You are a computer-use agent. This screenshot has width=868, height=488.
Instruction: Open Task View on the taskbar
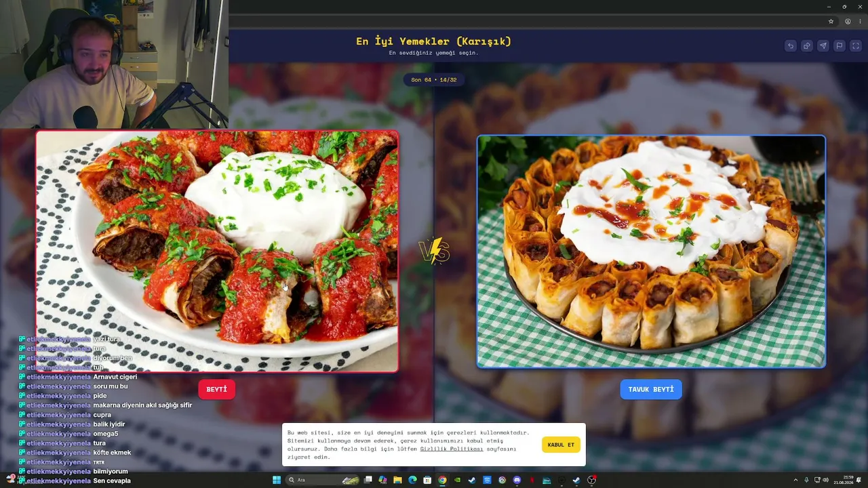tap(368, 480)
